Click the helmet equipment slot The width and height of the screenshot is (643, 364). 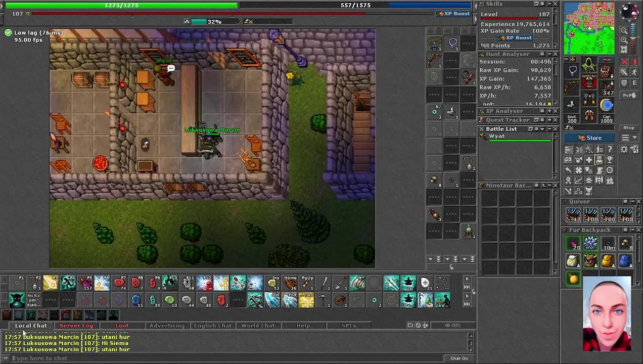589,64
